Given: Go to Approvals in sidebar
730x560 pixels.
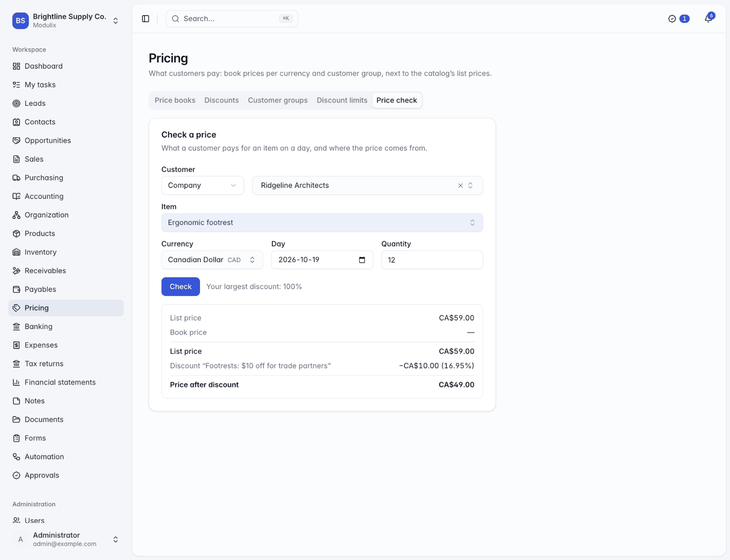Looking at the screenshot, I should point(66,475).
